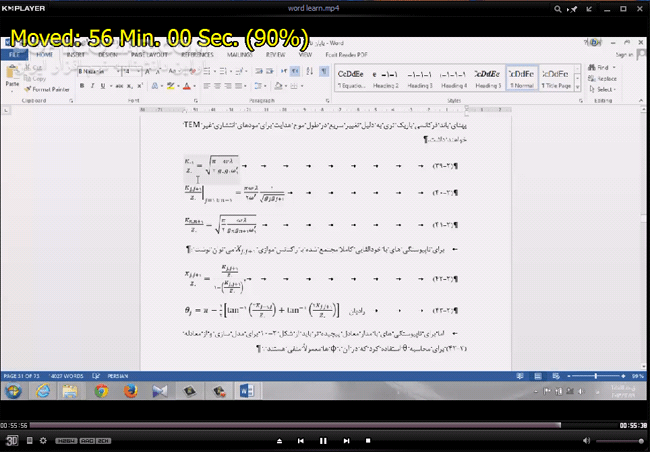Image resolution: width=650 pixels, height=452 pixels.
Task: Open the REFERENCES ribbon tab
Action: 196,56
